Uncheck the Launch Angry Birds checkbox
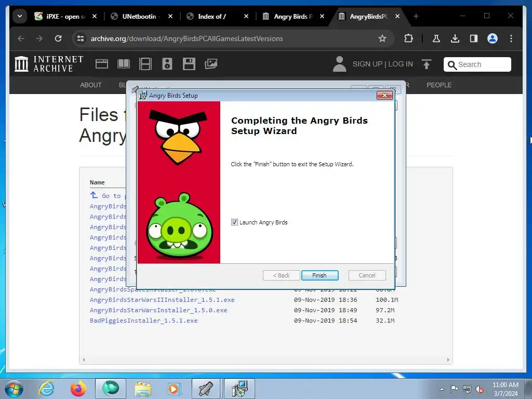532x399 pixels. [234, 222]
